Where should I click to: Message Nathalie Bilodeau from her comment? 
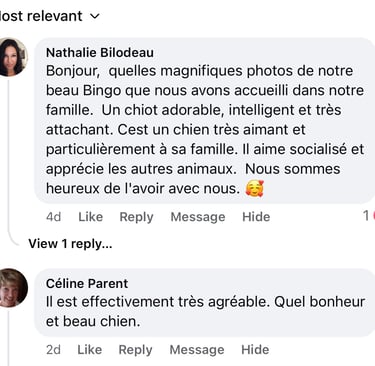point(198,217)
